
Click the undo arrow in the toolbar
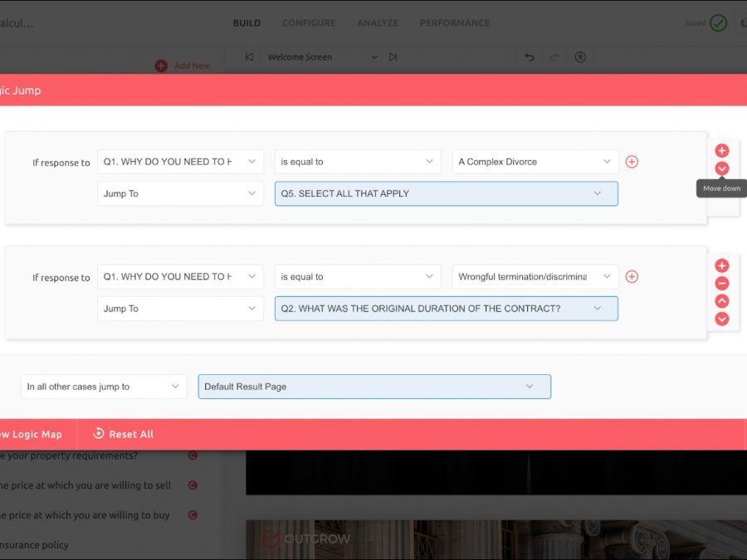(x=530, y=57)
